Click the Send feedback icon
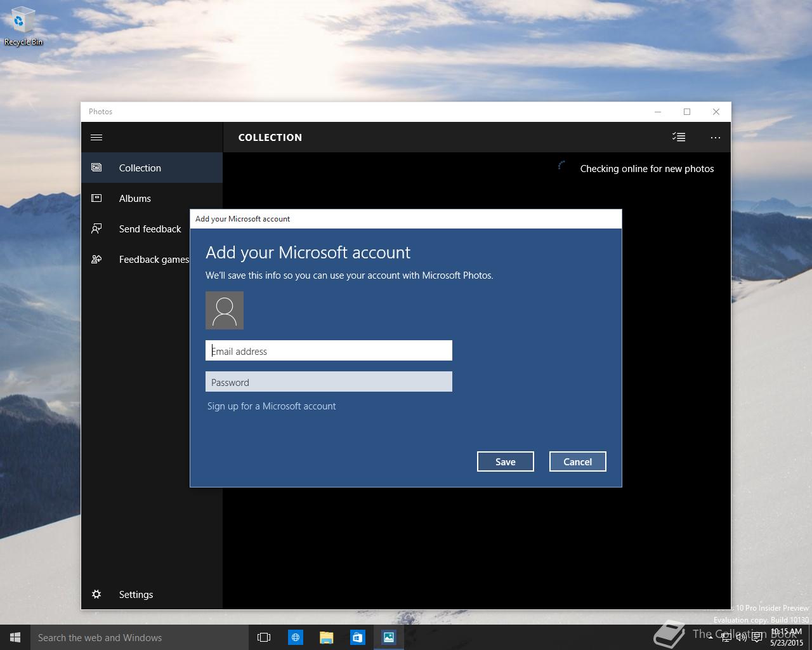Image resolution: width=812 pixels, height=650 pixels. pos(96,229)
